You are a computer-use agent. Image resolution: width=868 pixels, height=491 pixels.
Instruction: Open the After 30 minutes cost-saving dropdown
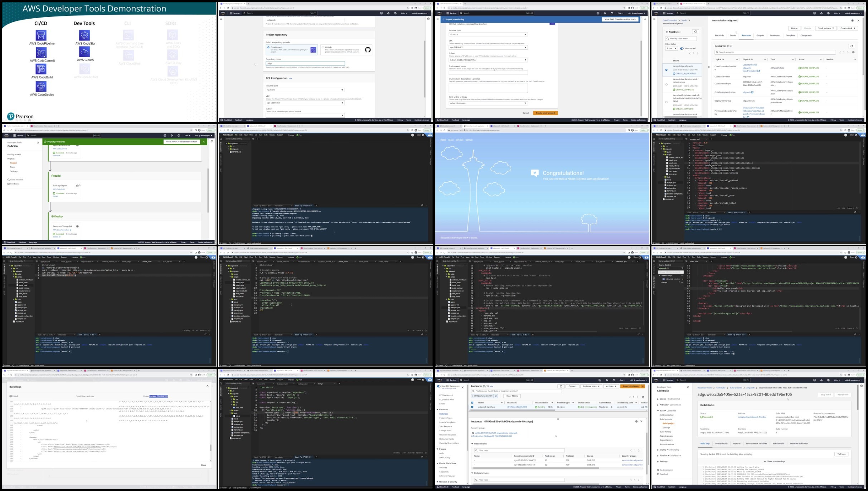488,103
